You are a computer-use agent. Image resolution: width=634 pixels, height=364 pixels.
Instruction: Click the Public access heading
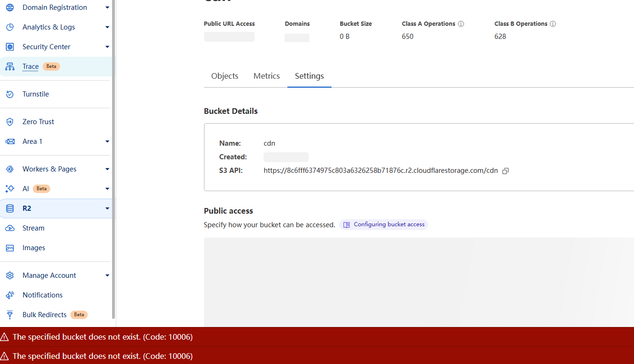(228, 211)
